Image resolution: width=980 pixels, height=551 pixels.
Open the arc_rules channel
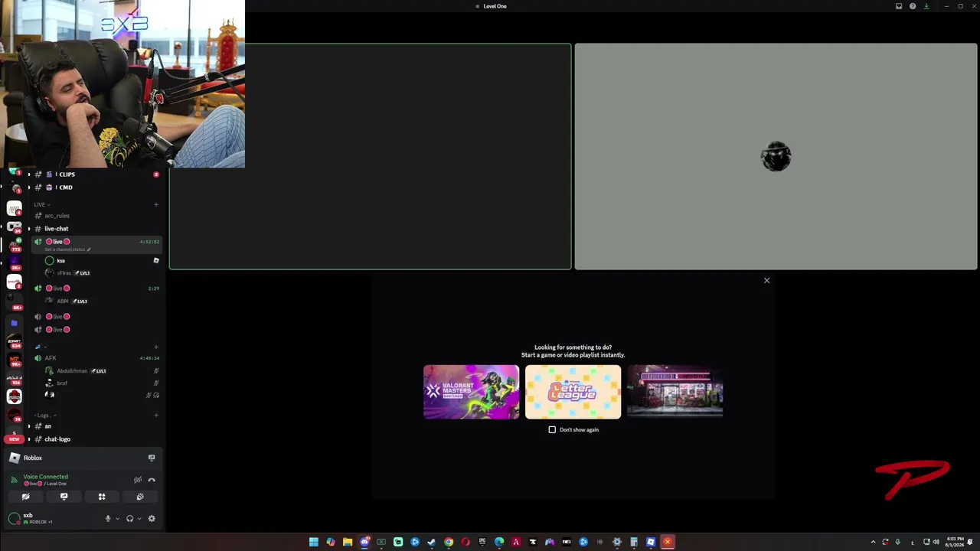95,216
